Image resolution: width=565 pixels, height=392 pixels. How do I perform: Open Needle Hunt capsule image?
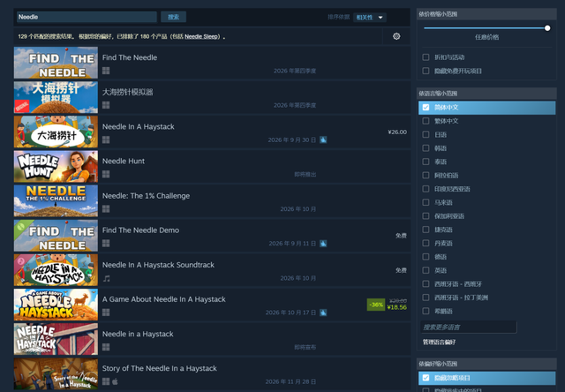click(56, 167)
